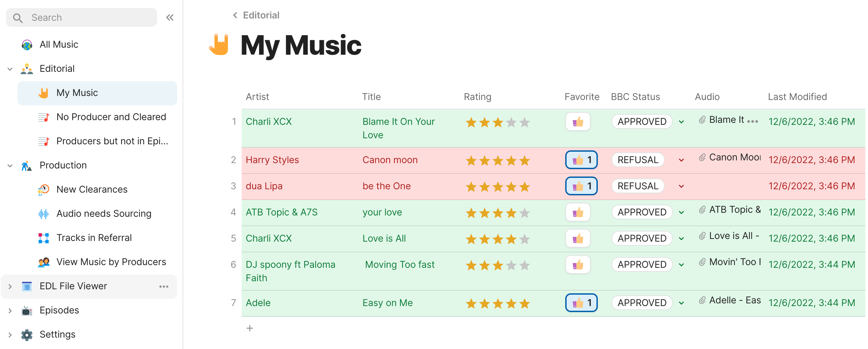868x349 pixels.
Task: Toggle favorite thumbs-up for Adele
Action: [x=581, y=303]
